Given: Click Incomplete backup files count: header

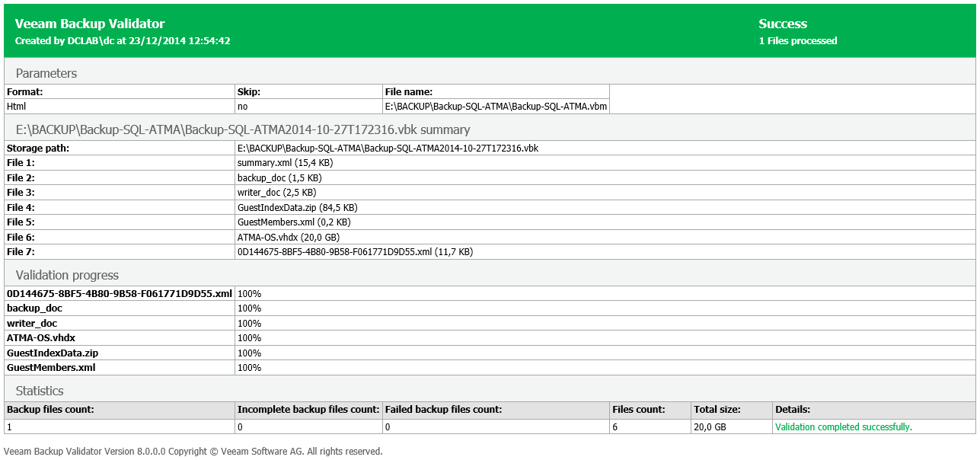Looking at the screenshot, I should click(x=308, y=409).
